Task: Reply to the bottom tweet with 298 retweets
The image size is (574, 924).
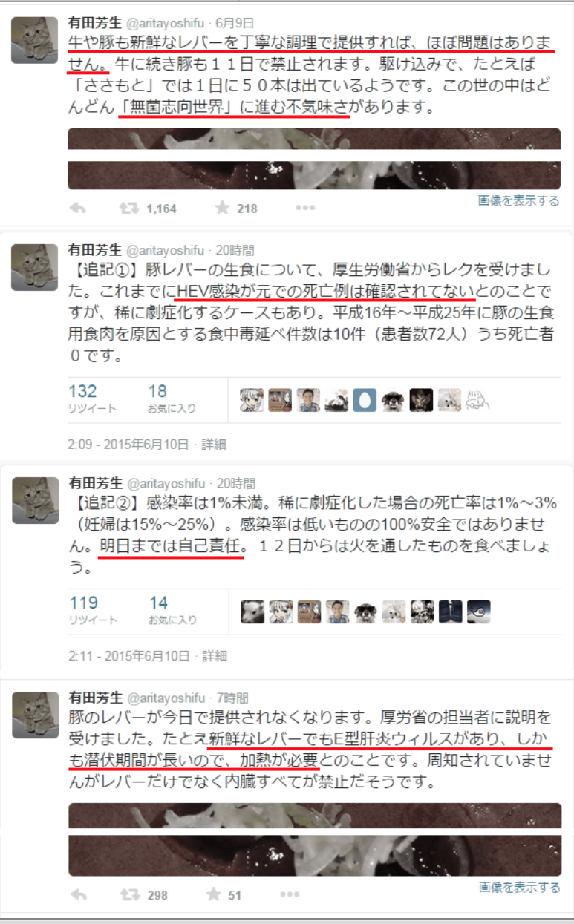Action: pos(78,894)
